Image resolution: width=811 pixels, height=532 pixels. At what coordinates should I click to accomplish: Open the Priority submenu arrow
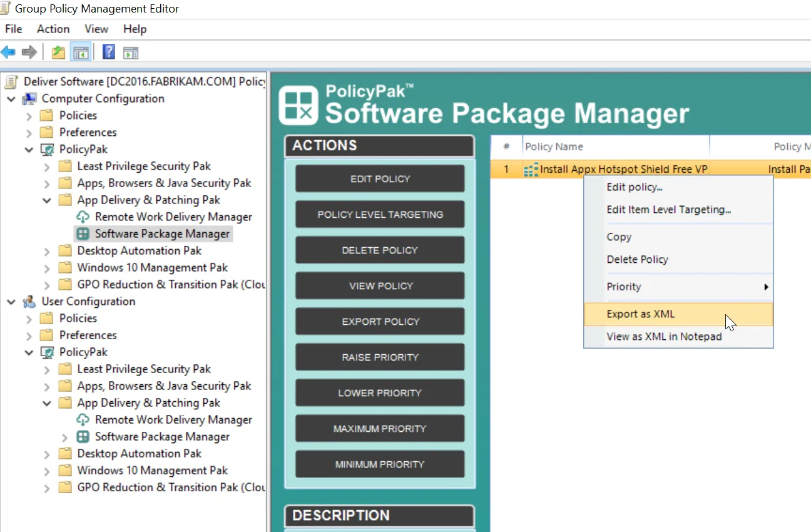766,287
